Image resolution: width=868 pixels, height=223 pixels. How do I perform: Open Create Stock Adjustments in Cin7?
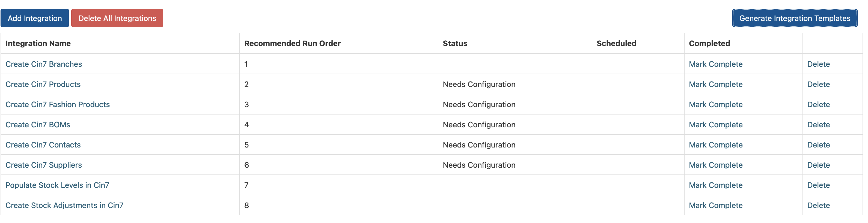point(65,205)
